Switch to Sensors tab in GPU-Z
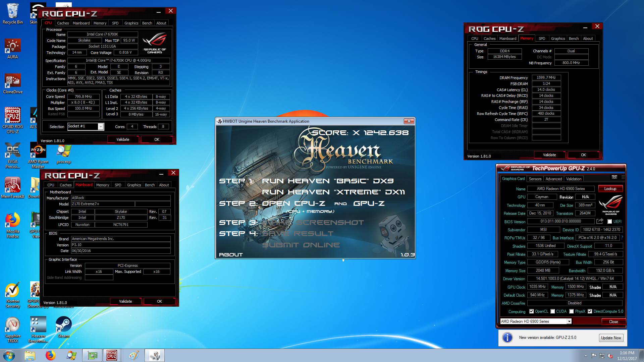 pos(535,179)
